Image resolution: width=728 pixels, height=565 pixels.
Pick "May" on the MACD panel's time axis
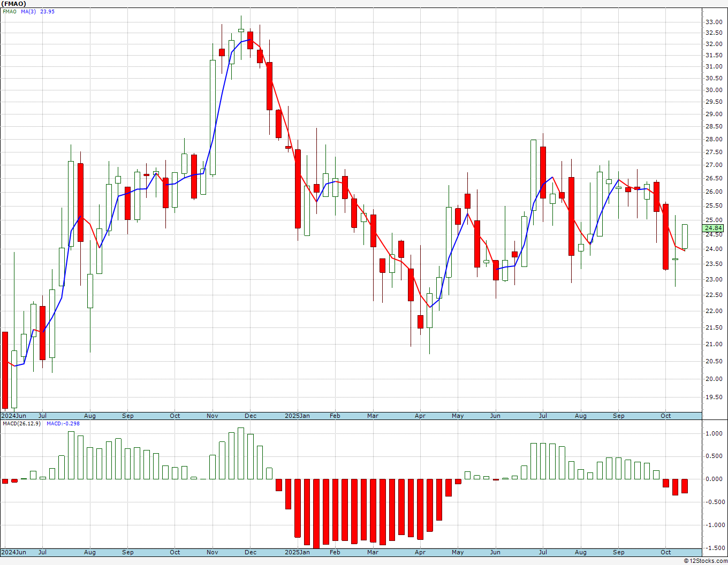pyautogui.click(x=458, y=552)
